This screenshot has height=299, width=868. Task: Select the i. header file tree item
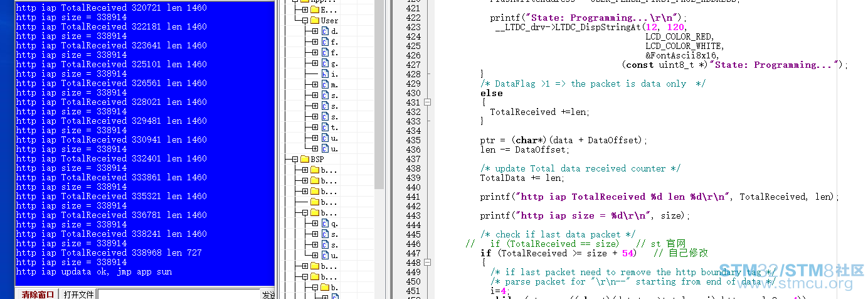point(334,74)
